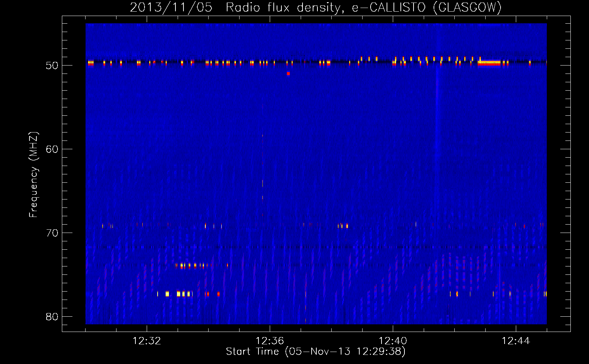Click the 'Start Time (05-Nov-13 12:29:38)' x-axis label
This screenshot has width=589, height=364.
(x=316, y=351)
